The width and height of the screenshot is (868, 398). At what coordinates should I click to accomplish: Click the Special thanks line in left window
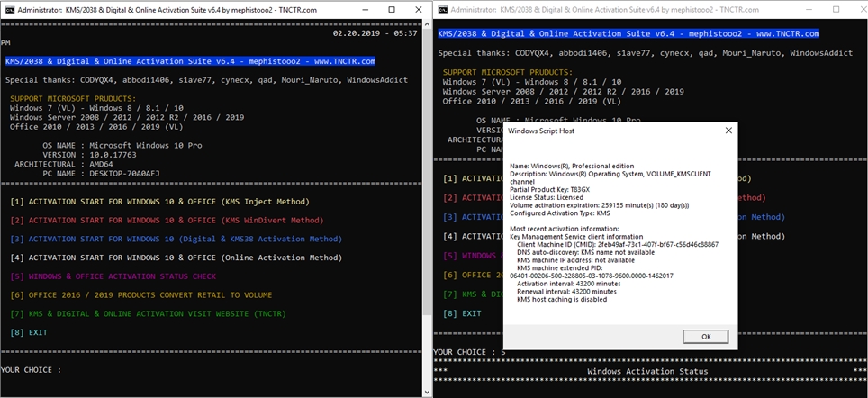pos(206,80)
